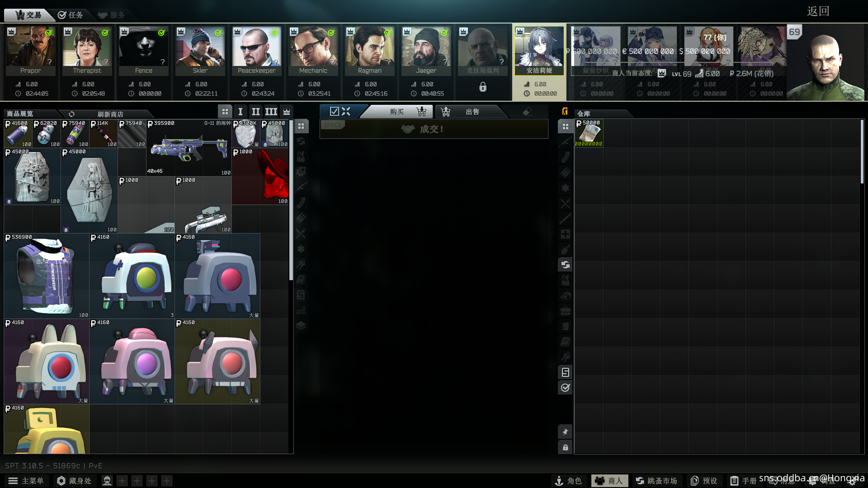Select the 536900 ruble Bundeswehr armor vest
Viewport: 868px width, 488px height.
coord(47,276)
